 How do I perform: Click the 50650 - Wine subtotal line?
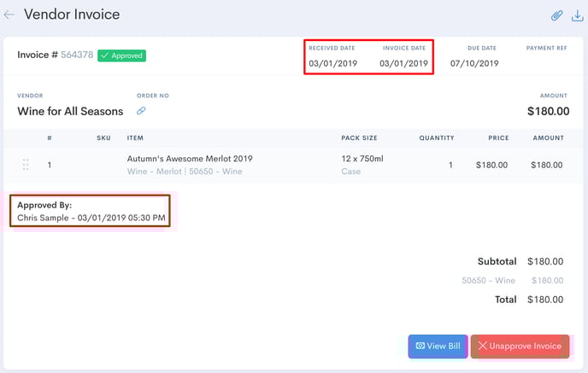tap(512, 280)
